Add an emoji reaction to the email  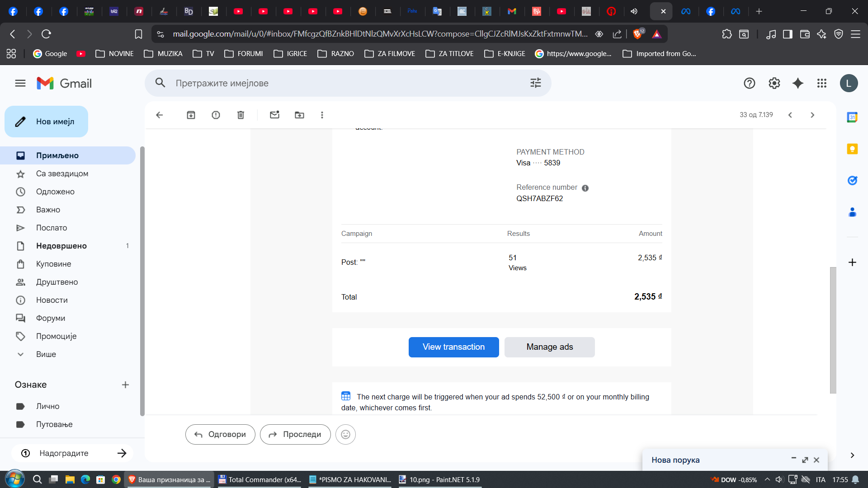[x=345, y=434]
